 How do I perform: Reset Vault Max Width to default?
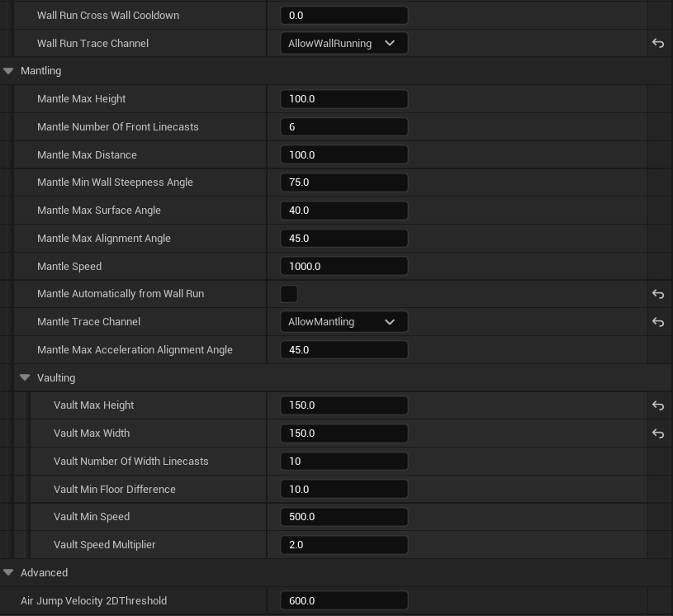click(x=658, y=434)
